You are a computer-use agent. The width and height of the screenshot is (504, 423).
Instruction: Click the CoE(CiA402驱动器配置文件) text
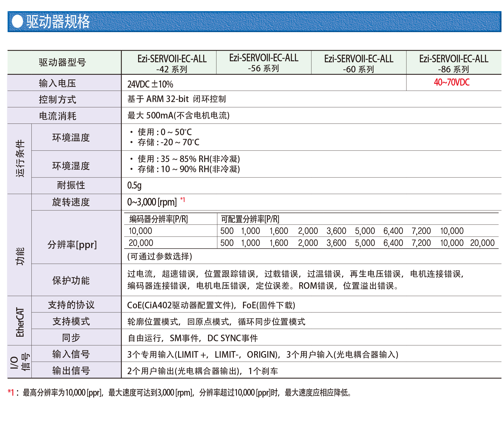click(x=180, y=305)
